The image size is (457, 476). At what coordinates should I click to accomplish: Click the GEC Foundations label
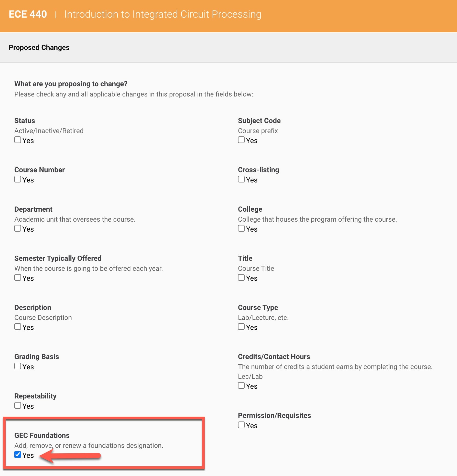(42, 436)
